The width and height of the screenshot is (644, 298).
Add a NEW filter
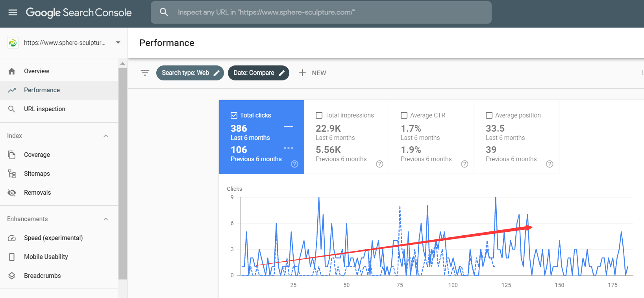[313, 73]
